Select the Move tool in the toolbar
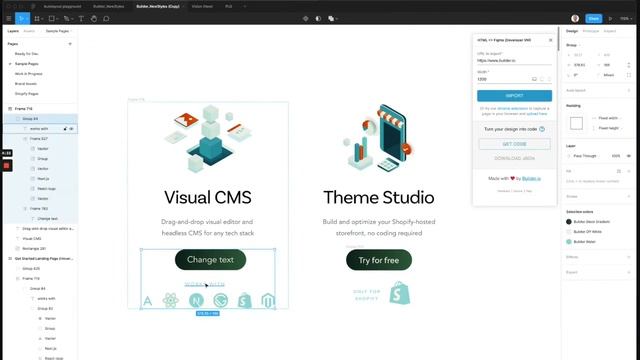640x360 pixels. coord(20,18)
